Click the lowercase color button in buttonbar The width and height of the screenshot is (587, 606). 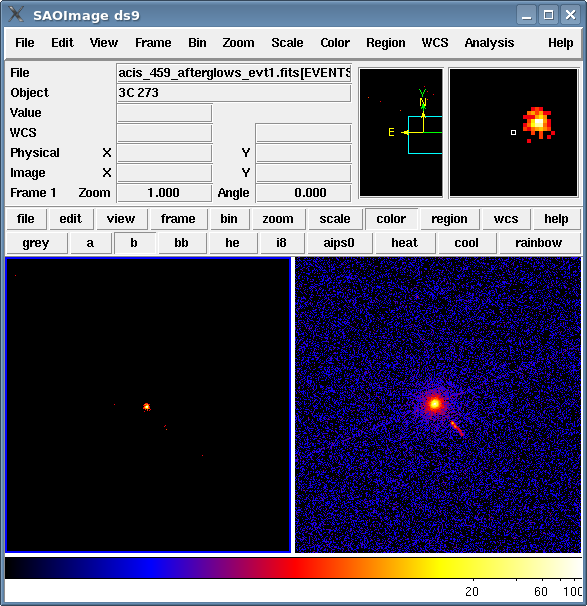[391, 219]
